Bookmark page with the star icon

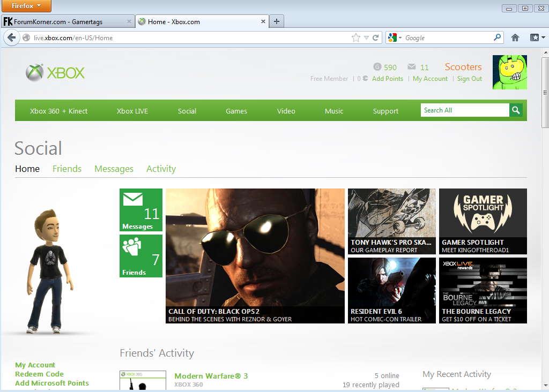356,38
